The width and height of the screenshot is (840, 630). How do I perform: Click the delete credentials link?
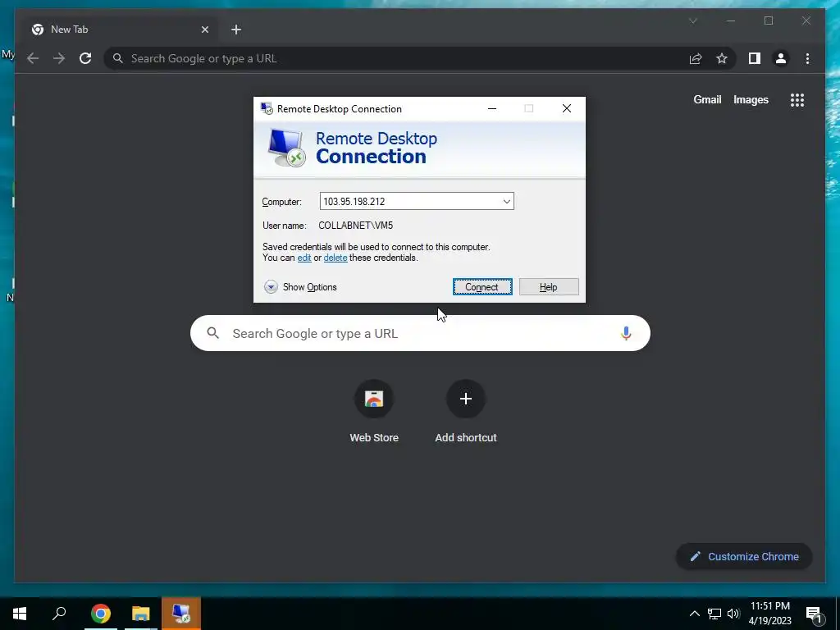pos(336,258)
